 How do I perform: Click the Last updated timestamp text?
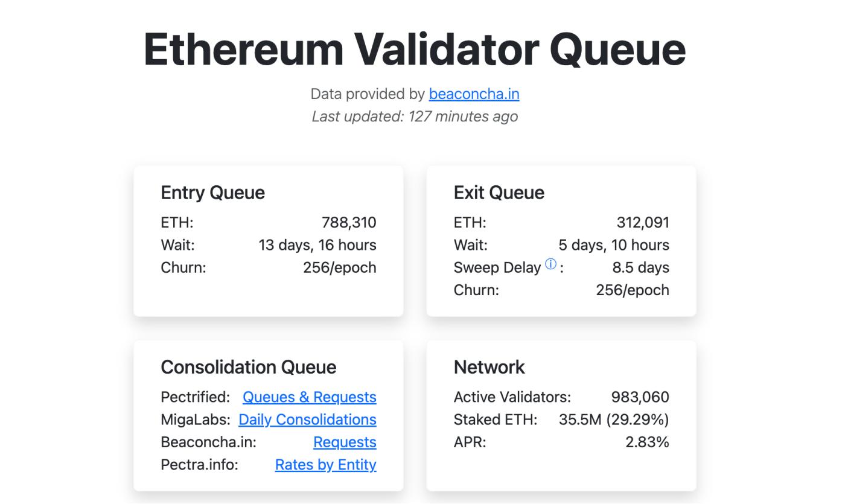415,116
